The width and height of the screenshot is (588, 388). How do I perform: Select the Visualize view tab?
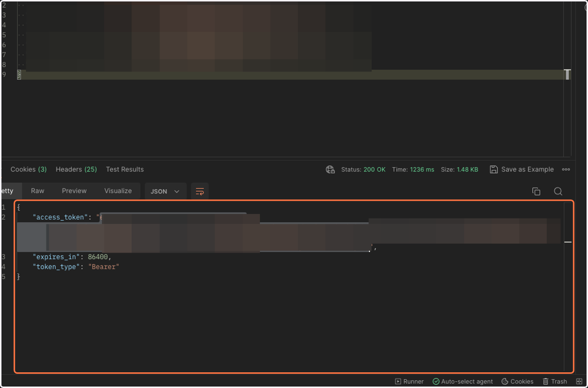(x=118, y=191)
